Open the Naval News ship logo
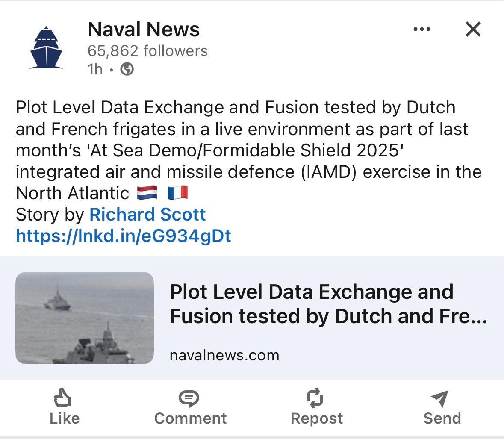The width and height of the screenshot is (504, 439). [x=46, y=47]
